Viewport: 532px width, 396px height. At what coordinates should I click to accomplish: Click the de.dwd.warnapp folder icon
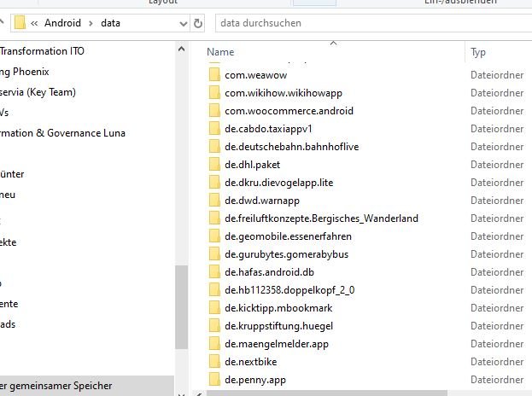pyautogui.click(x=214, y=201)
